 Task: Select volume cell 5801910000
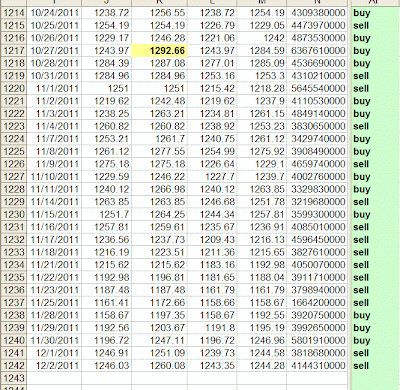click(x=317, y=340)
